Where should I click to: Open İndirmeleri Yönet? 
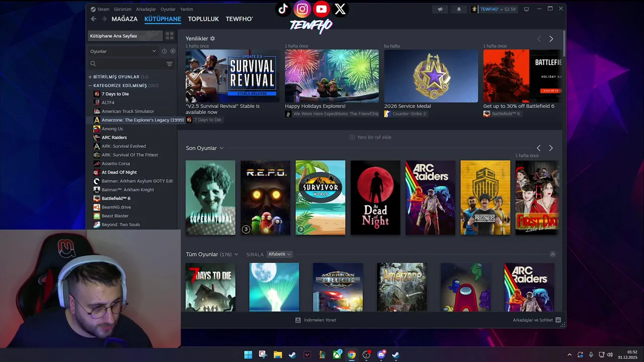pos(315,320)
